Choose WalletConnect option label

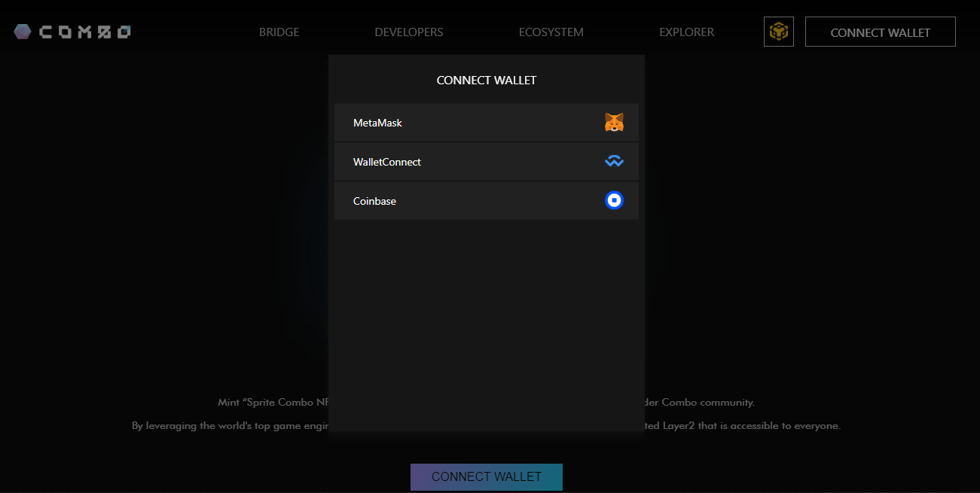tap(387, 162)
